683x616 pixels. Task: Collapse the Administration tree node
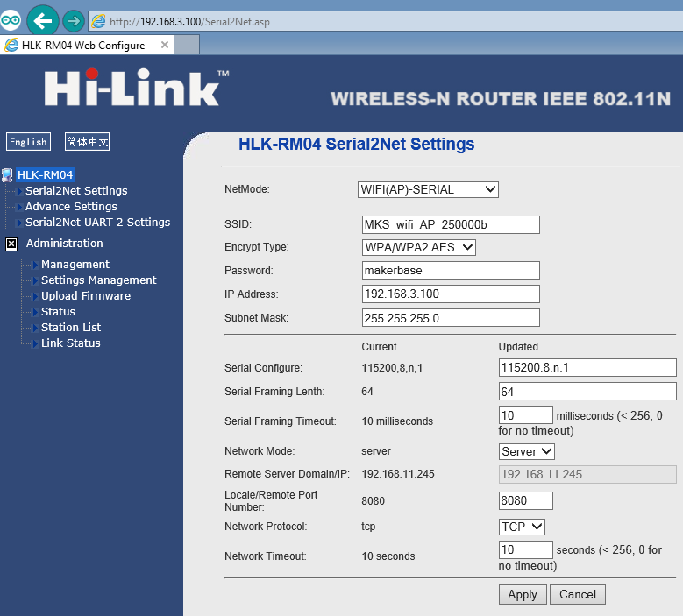coord(11,244)
